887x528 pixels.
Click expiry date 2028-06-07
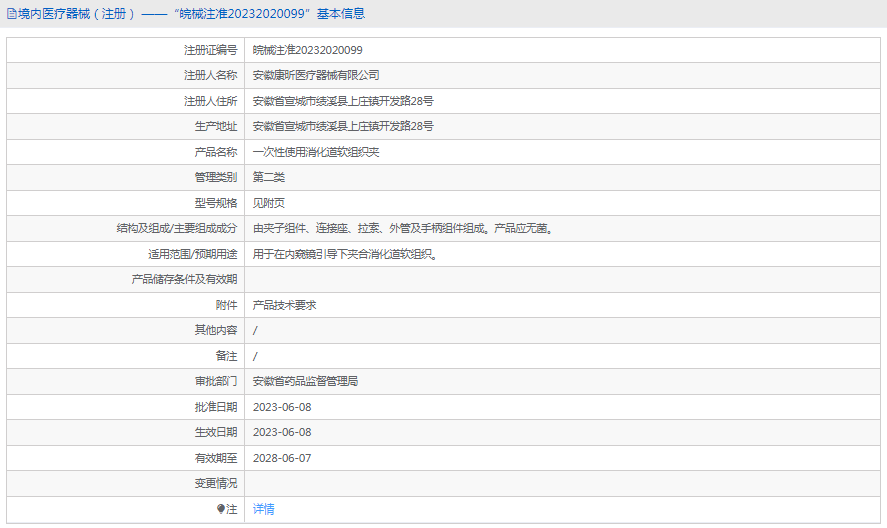click(x=282, y=458)
